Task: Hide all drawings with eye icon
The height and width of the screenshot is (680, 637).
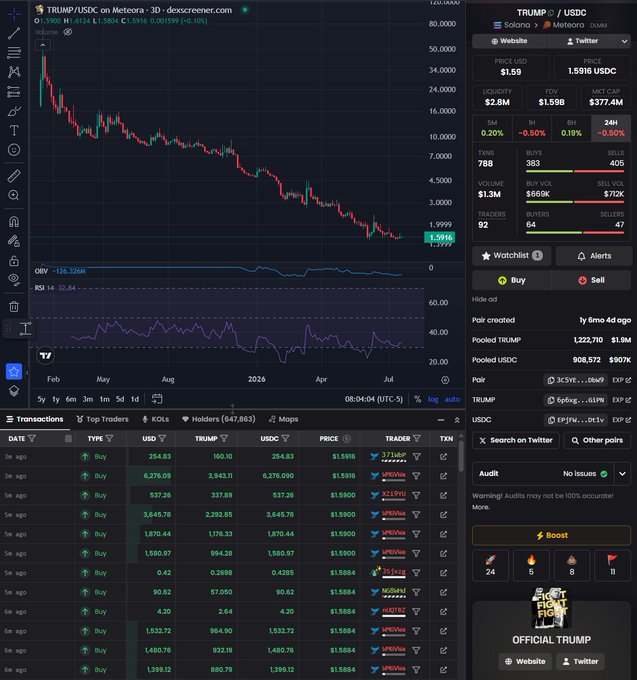Action: 14,280
